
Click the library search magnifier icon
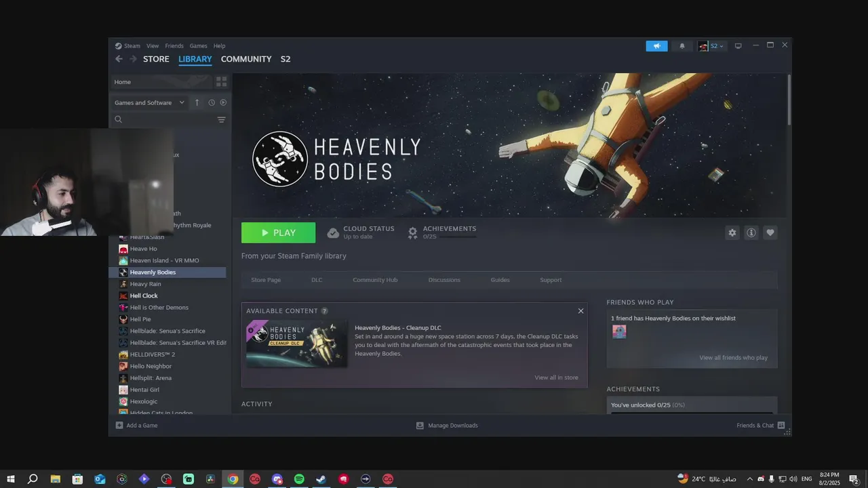(x=118, y=119)
